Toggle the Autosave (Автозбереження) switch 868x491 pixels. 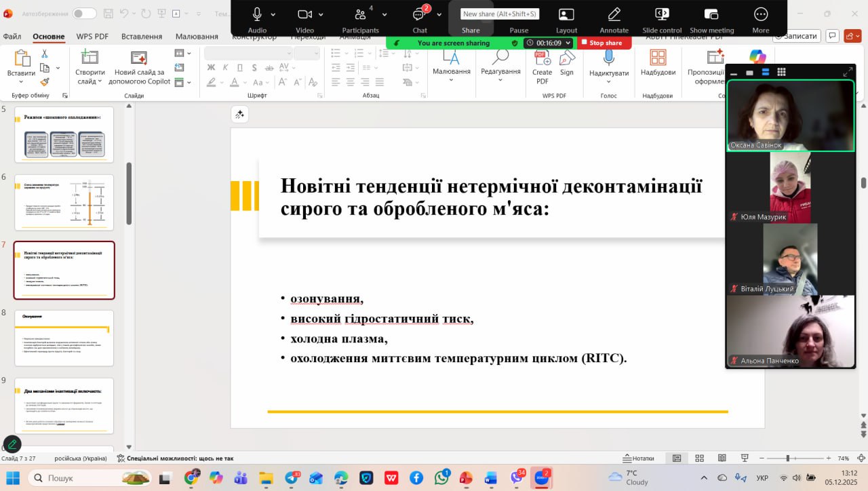pyautogui.click(x=84, y=14)
